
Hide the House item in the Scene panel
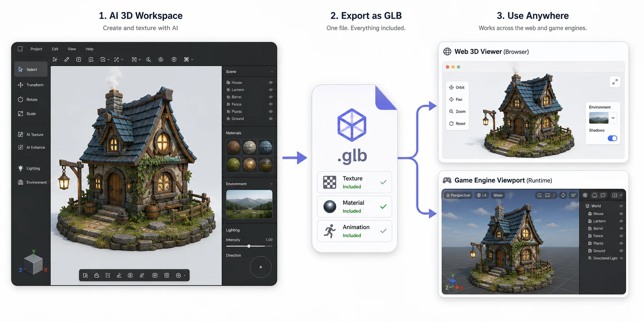[x=271, y=82]
